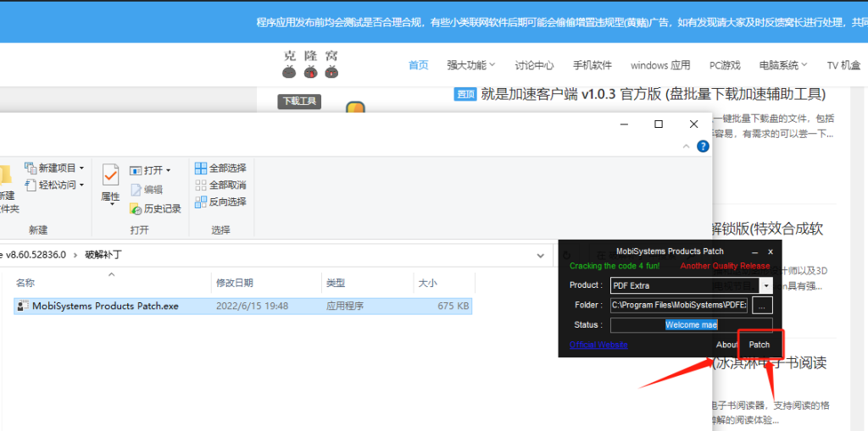This screenshot has height=431, width=868.
Task: Open the 就是加速客户端 v1.0.3 article
Action: [x=654, y=94]
